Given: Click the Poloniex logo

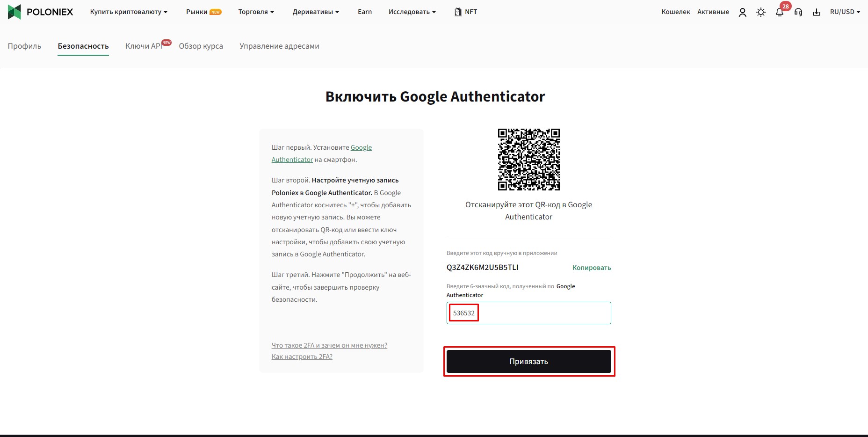Looking at the screenshot, I should [41, 12].
